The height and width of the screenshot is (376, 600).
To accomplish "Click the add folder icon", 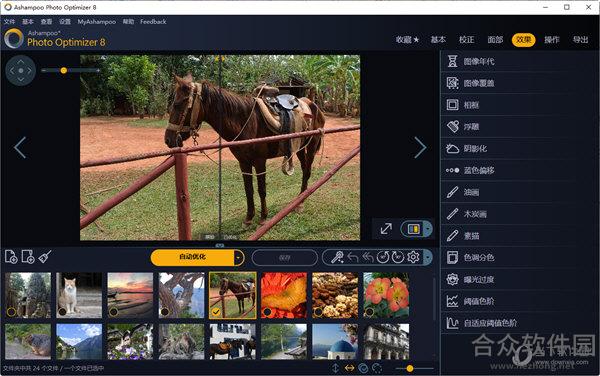I will click(x=28, y=257).
